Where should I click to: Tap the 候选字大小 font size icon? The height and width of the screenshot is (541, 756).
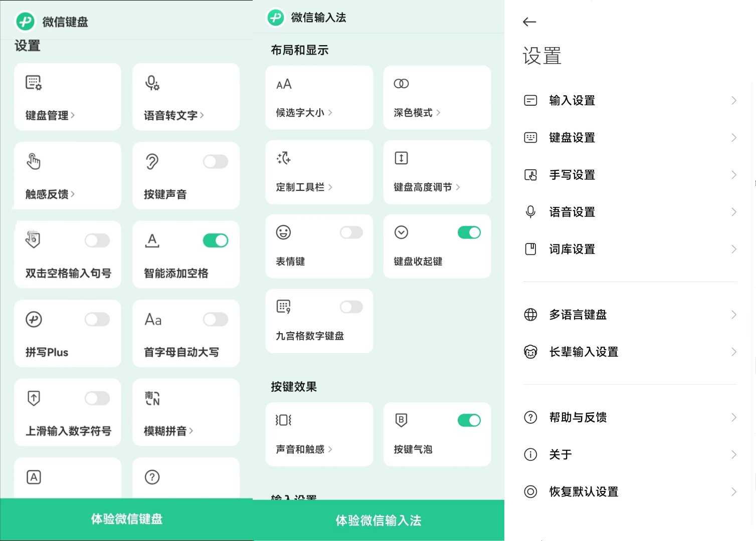pyautogui.click(x=284, y=84)
